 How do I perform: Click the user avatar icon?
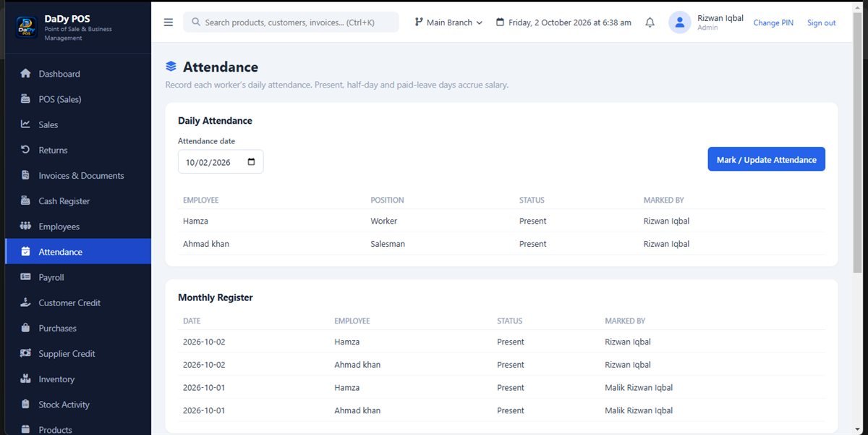coord(680,22)
